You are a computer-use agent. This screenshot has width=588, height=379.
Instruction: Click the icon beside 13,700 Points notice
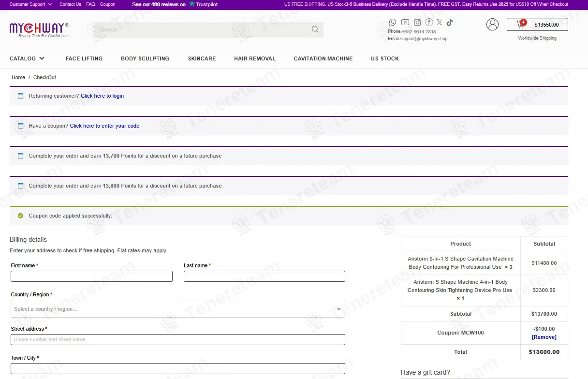coord(20,156)
